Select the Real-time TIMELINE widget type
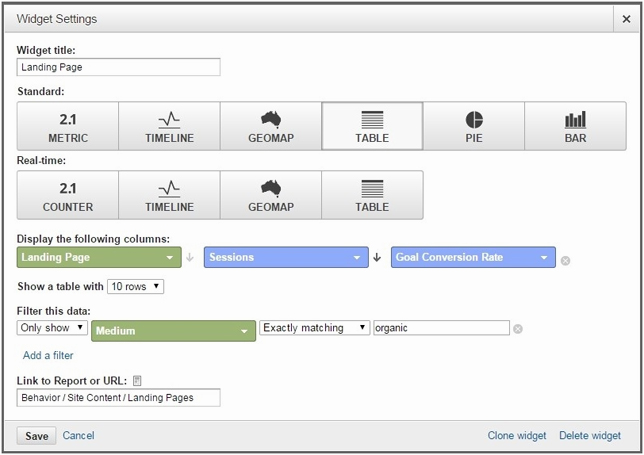The image size is (644, 455). [x=169, y=195]
